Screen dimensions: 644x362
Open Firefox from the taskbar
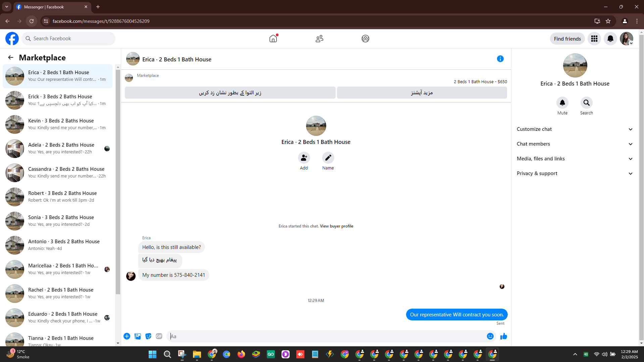[x=241, y=354]
